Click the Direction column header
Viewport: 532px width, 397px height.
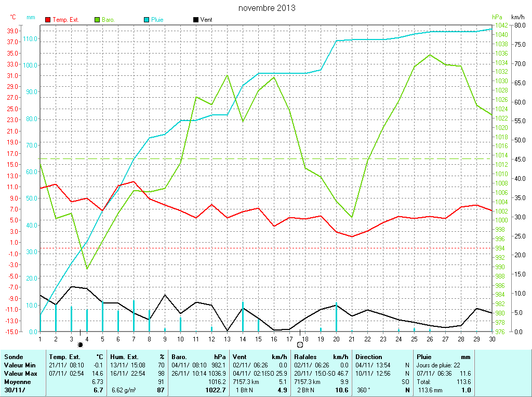(368, 357)
